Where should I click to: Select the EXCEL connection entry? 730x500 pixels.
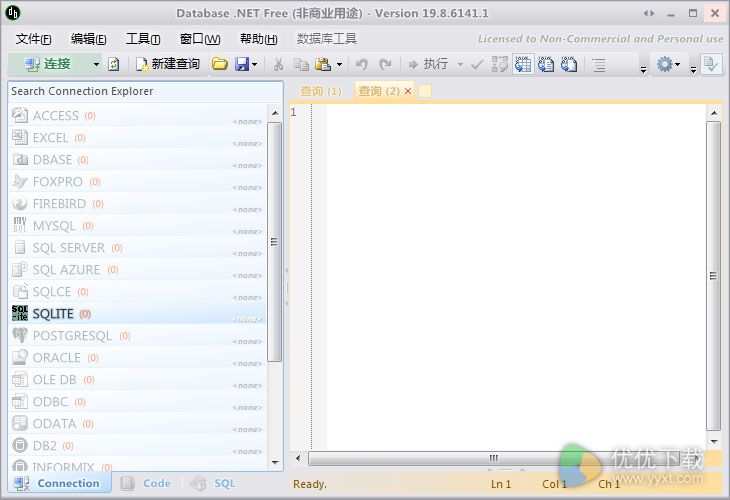click(x=137, y=138)
